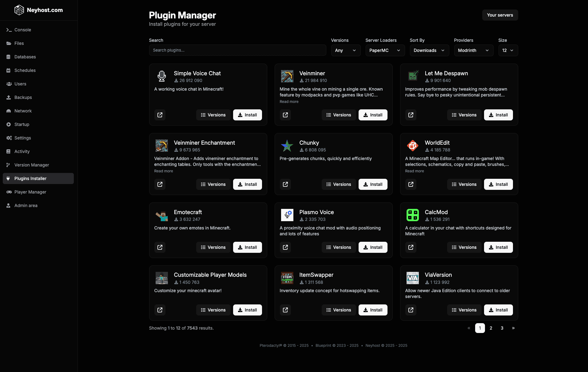Select the Player Manager sidebar entry
This screenshot has width=588, height=372.
30,192
